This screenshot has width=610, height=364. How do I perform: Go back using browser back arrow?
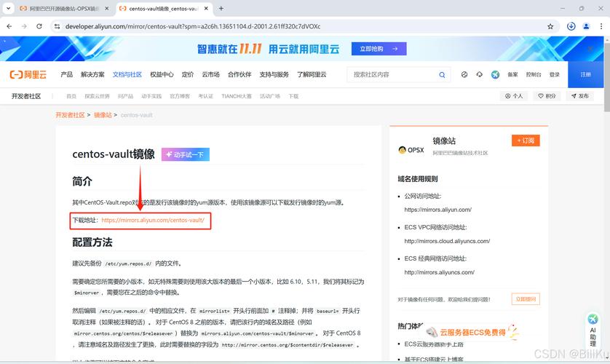(9, 26)
